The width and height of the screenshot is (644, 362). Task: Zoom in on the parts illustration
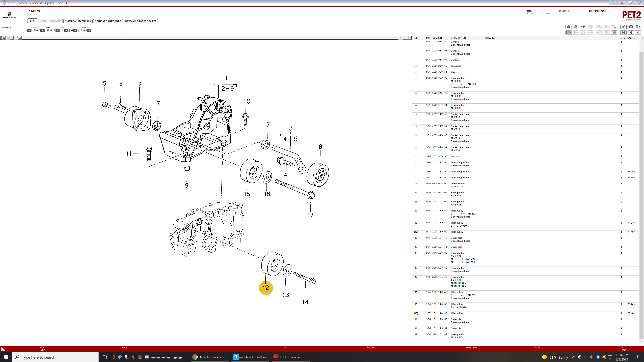pyautogui.click(x=4, y=38)
